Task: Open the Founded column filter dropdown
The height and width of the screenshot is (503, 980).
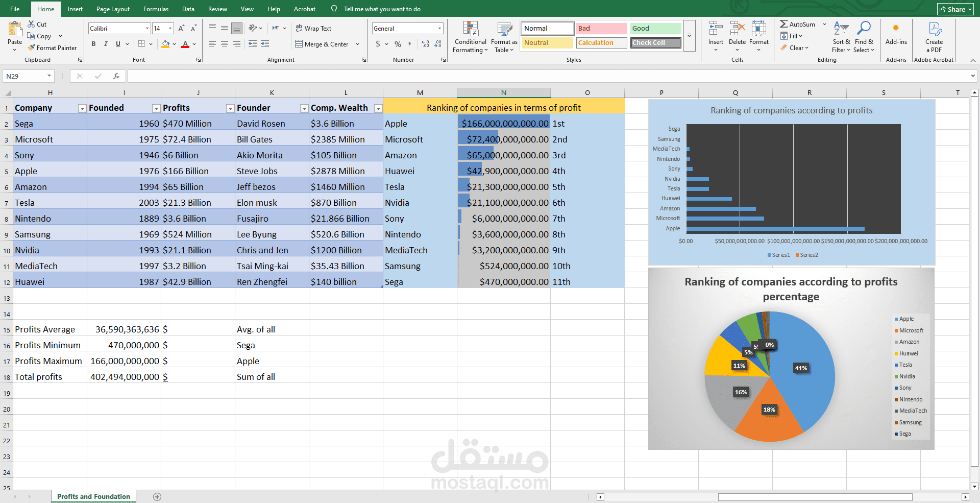Action: pyautogui.click(x=156, y=108)
